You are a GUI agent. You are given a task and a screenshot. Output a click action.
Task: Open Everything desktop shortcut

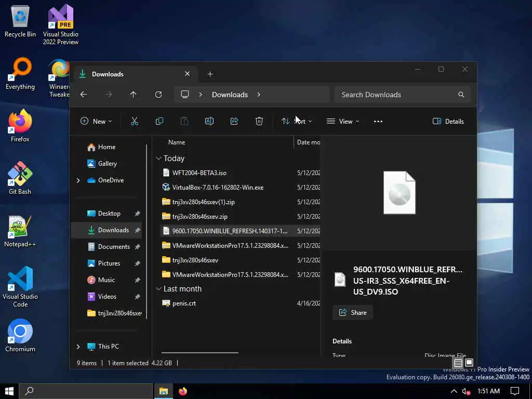(x=20, y=74)
